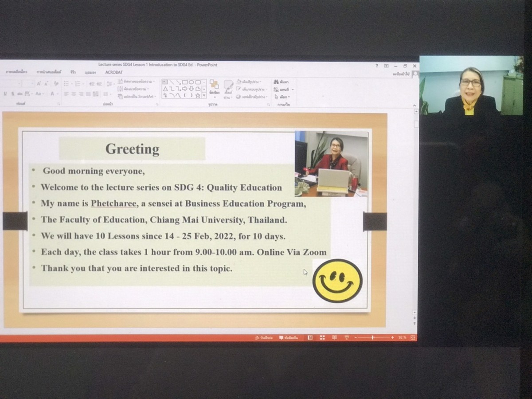Select the triangle shape in the gallery

165,89
